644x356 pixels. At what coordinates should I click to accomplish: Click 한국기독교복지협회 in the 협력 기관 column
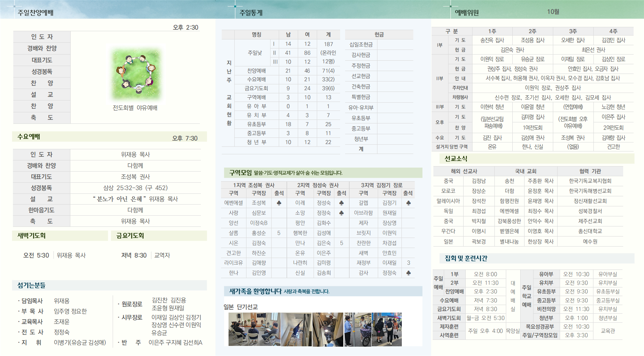(x=590, y=181)
